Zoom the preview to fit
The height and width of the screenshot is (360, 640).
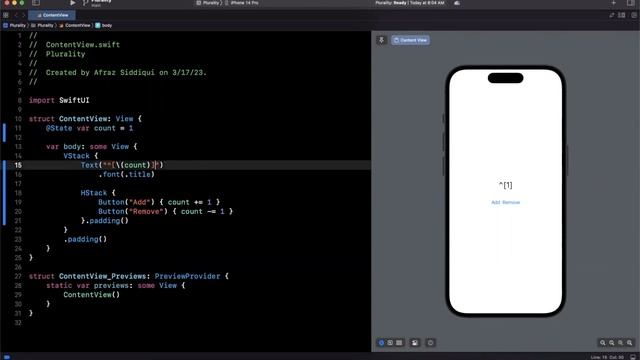[x=620, y=343]
